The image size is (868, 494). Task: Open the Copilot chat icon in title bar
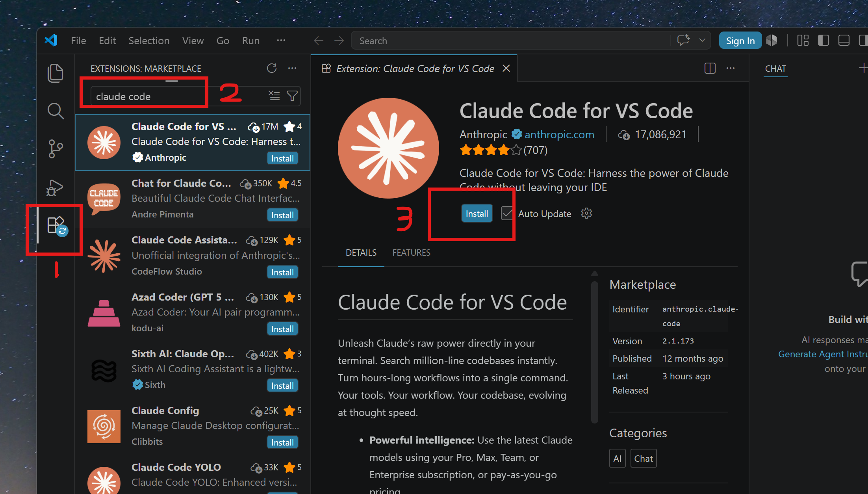coord(683,40)
